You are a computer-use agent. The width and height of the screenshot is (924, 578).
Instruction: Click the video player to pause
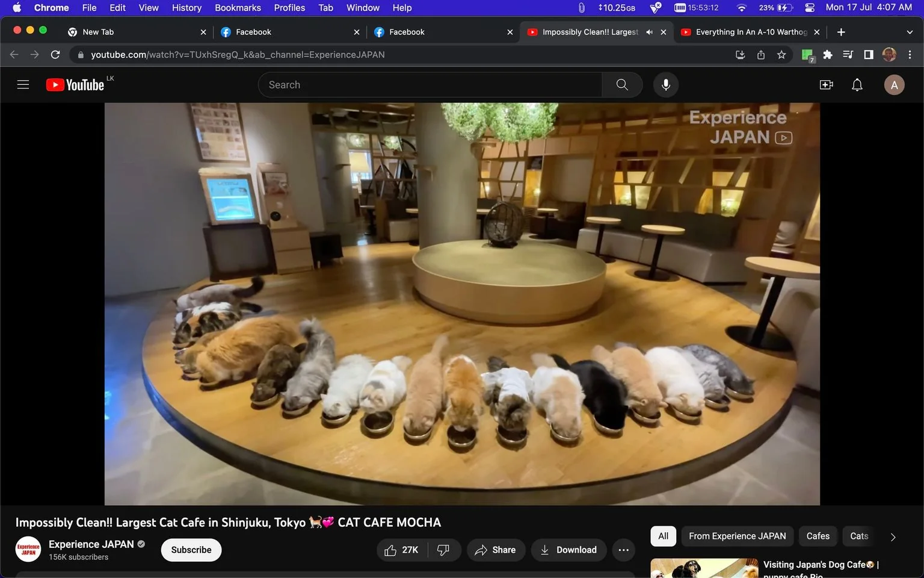tap(462, 304)
